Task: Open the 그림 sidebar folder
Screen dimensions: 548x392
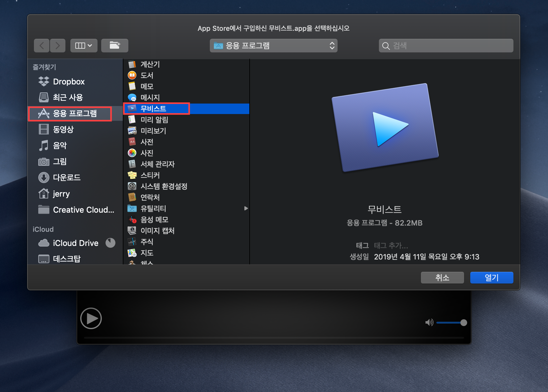Action: tap(75, 161)
